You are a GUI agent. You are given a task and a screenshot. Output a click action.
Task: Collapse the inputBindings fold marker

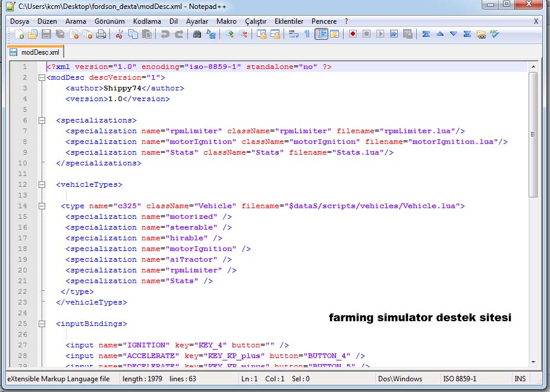click(x=42, y=324)
